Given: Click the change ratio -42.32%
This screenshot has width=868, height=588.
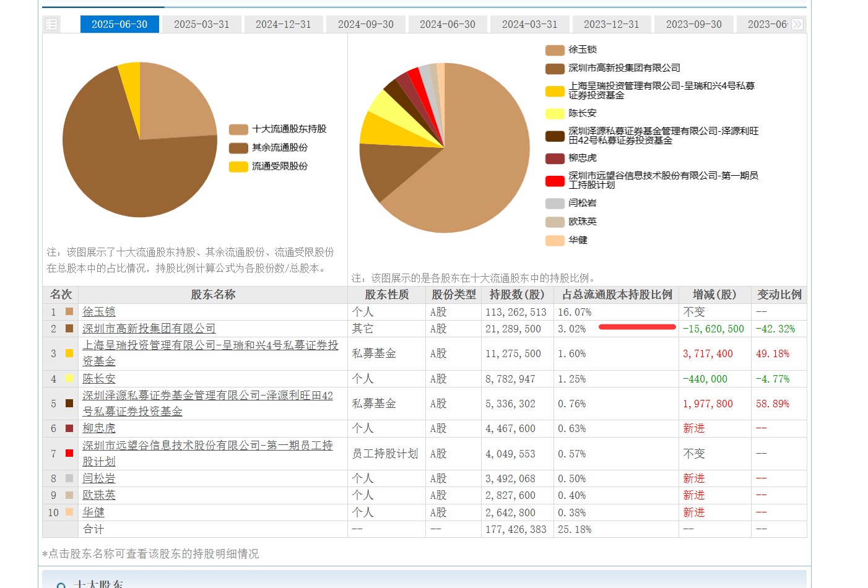Looking at the screenshot, I should point(775,329).
